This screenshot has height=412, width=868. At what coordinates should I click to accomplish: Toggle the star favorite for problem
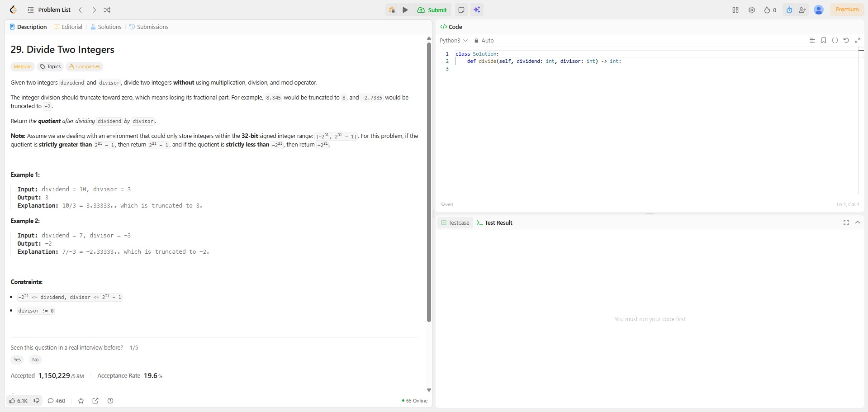81,401
